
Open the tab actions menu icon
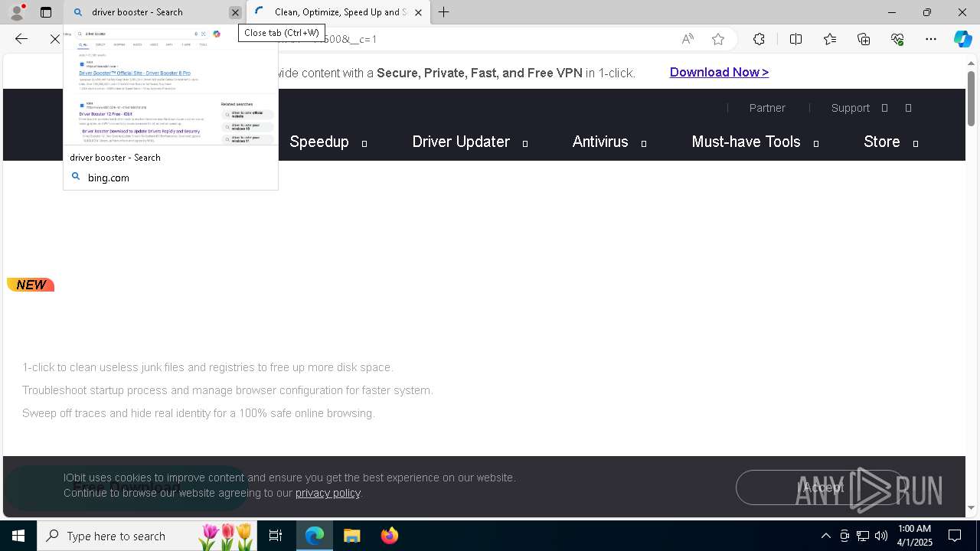click(46, 12)
